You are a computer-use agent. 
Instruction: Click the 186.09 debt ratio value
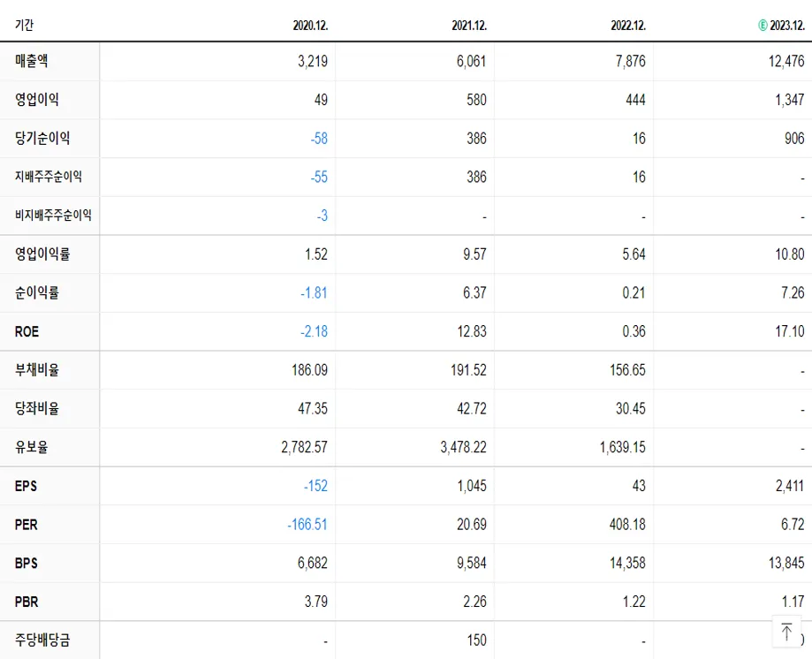pyautogui.click(x=309, y=370)
